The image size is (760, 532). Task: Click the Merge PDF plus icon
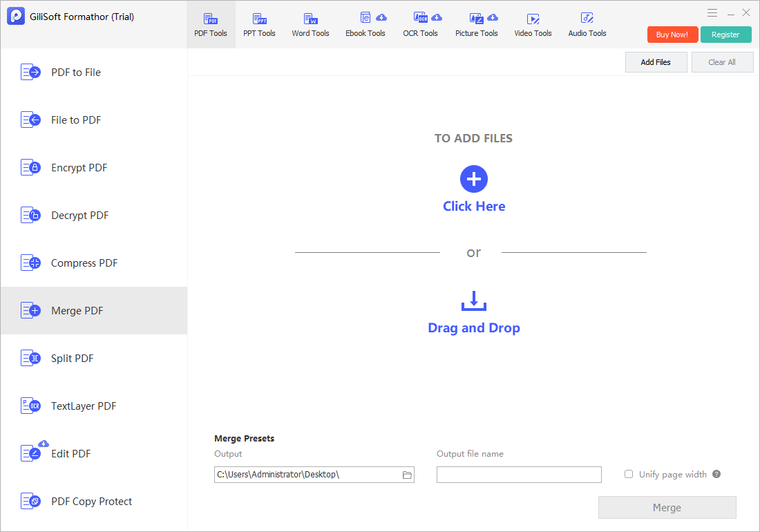(30, 310)
